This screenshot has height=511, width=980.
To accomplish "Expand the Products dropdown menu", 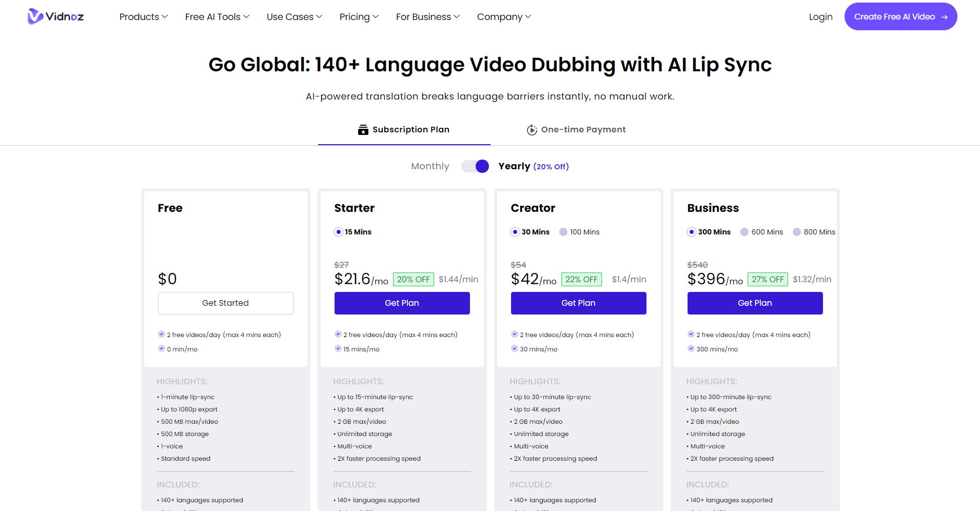I will 144,17.
